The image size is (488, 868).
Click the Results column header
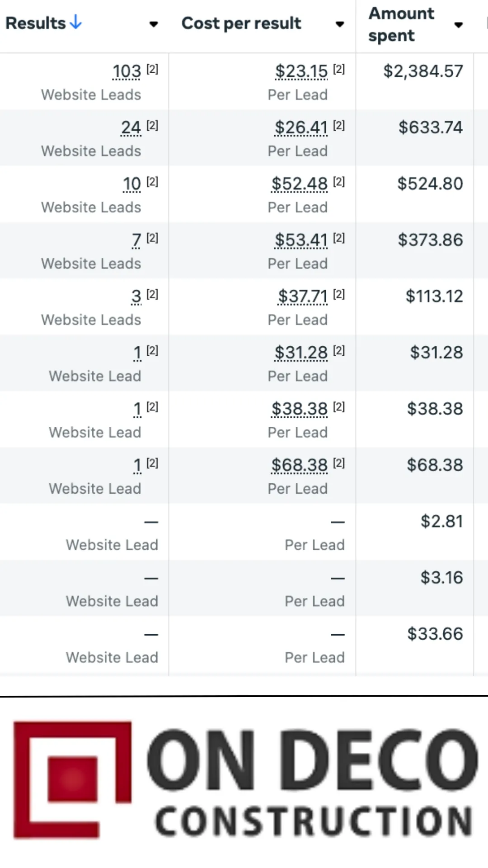(x=36, y=23)
